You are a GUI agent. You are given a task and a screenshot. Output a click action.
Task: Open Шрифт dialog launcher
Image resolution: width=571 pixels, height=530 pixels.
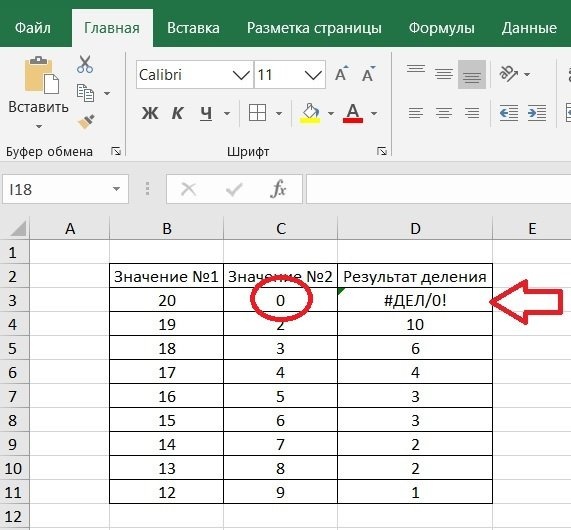(382, 151)
